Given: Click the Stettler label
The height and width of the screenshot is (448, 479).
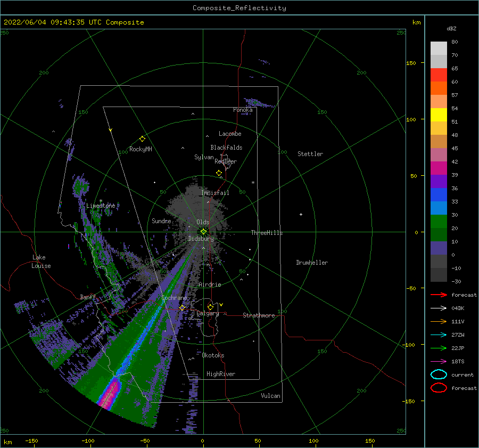Looking at the screenshot, I should [x=310, y=154].
